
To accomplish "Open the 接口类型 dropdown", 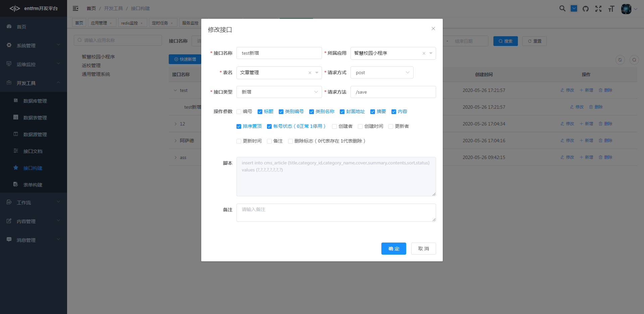I will pos(279,92).
